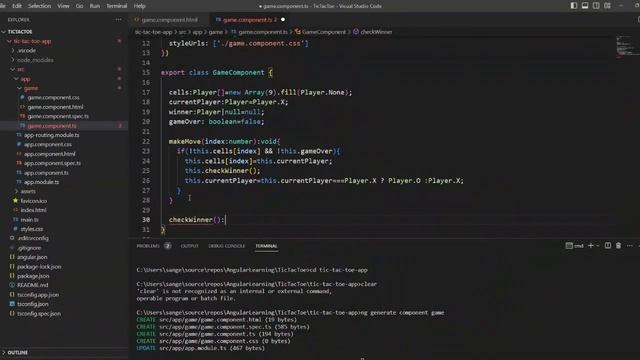Place cursor on line 30 checkWinner code

[196, 220]
